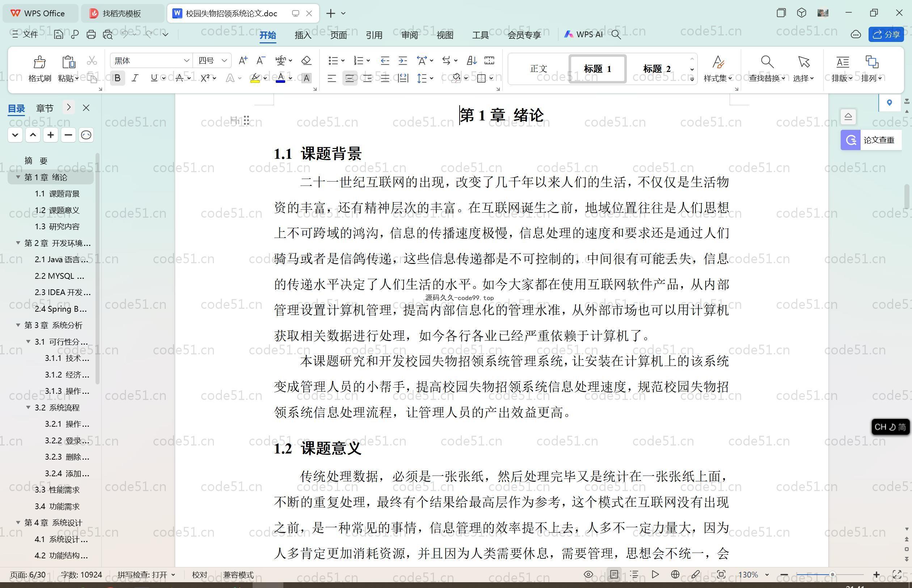Toggle Bold formatting

pos(117,78)
